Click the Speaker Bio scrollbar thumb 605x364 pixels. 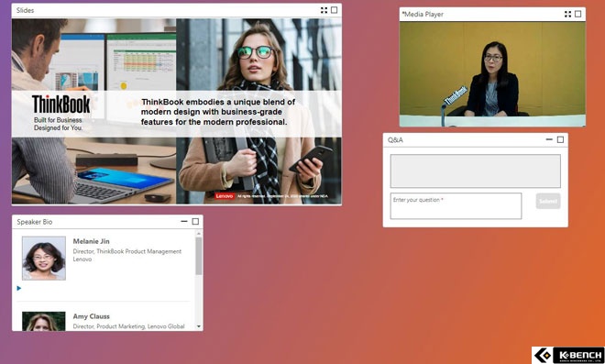click(x=199, y=256)
